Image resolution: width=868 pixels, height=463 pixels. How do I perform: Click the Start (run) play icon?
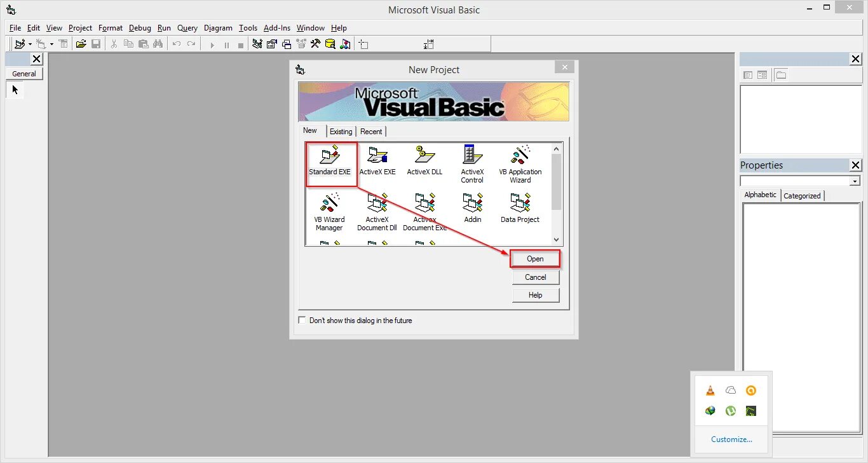tap(212, 45)
